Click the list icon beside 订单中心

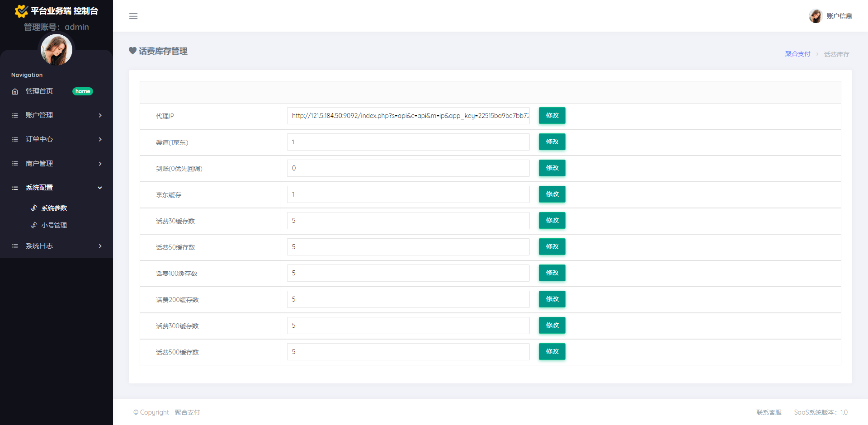click(15, 140)
